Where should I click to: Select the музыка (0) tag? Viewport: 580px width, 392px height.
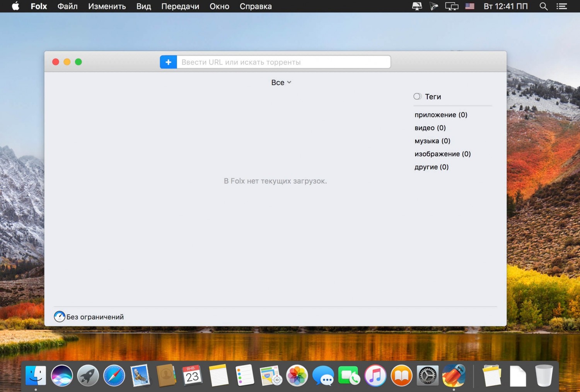click(x=432, y=141)
